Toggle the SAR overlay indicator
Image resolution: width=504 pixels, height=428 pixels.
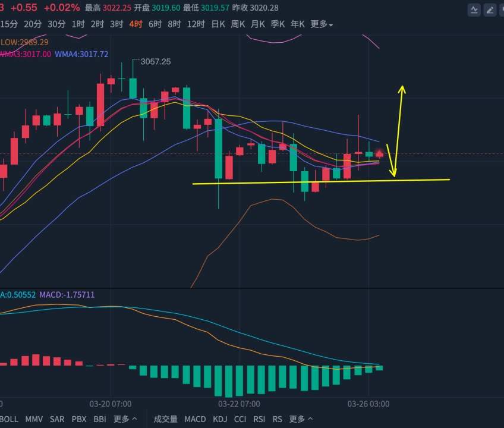click(x=57, y=419)
